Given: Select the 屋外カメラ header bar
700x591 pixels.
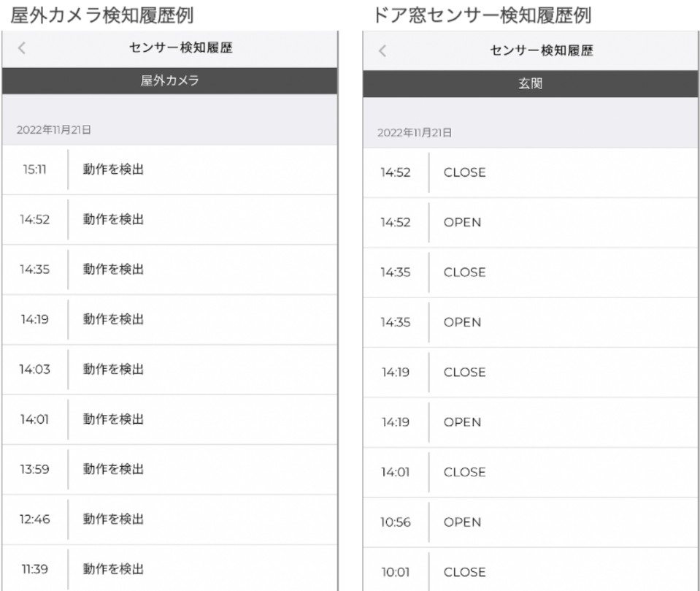Looking at the screenshot, I should click(169, 81).
